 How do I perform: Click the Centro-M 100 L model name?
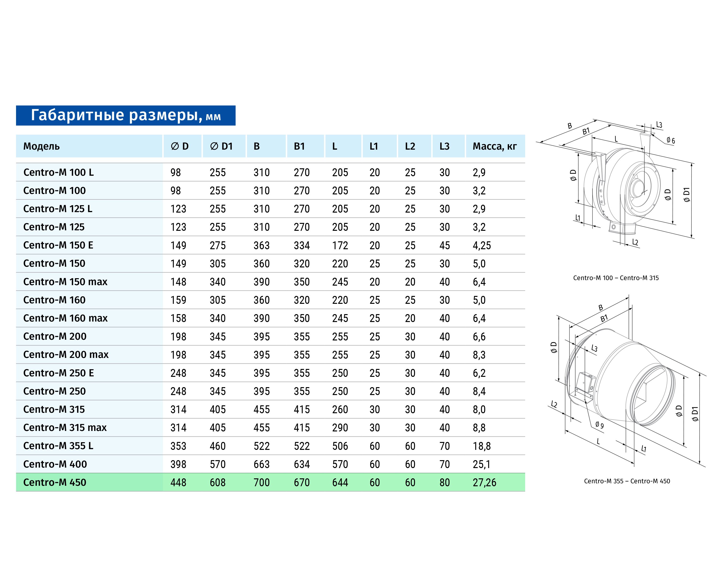click(58, 172)
